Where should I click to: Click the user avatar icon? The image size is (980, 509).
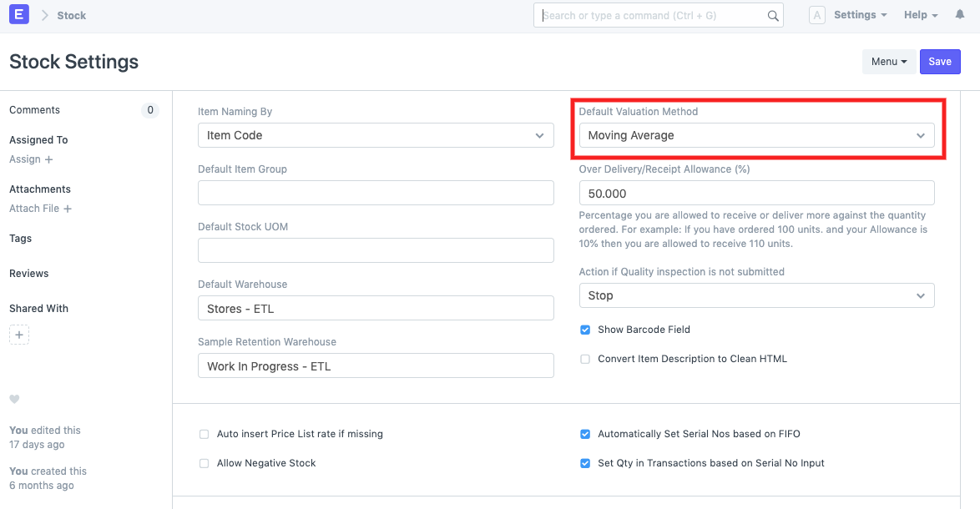(x=817, y=15)
